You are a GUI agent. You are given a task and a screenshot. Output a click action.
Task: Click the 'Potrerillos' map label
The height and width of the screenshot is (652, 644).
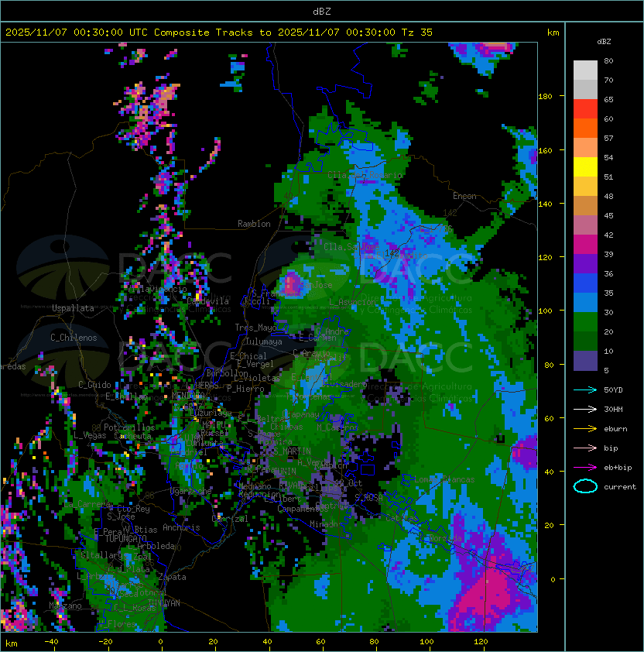[x=129, y=427]
